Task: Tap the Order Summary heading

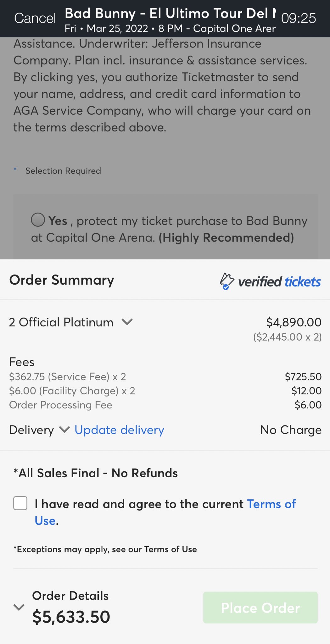Action: (x=62, y=280)
